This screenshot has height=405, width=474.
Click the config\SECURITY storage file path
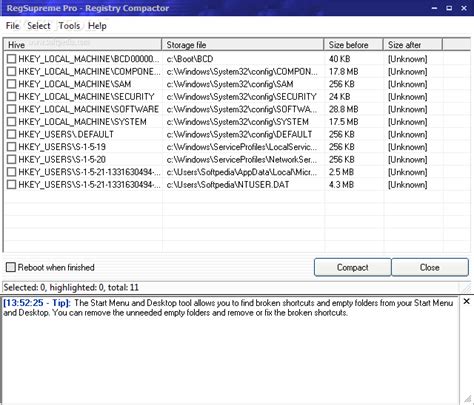point(242,97)
